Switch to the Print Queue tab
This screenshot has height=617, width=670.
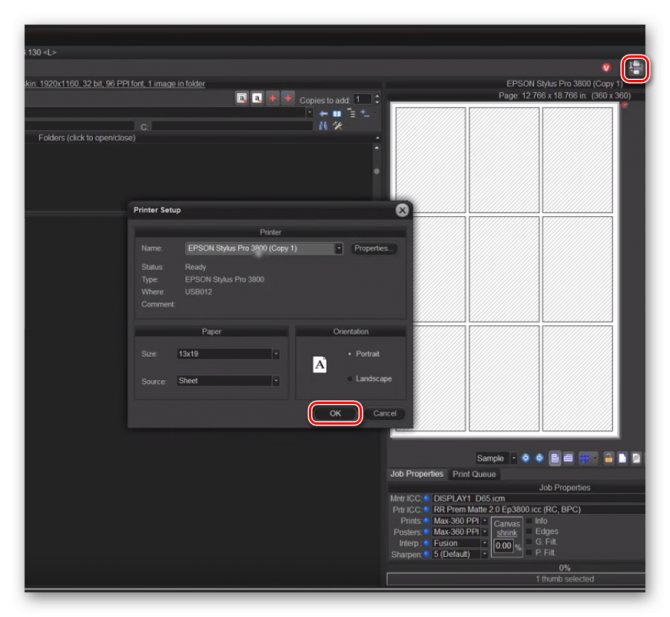tap(474, 474)
